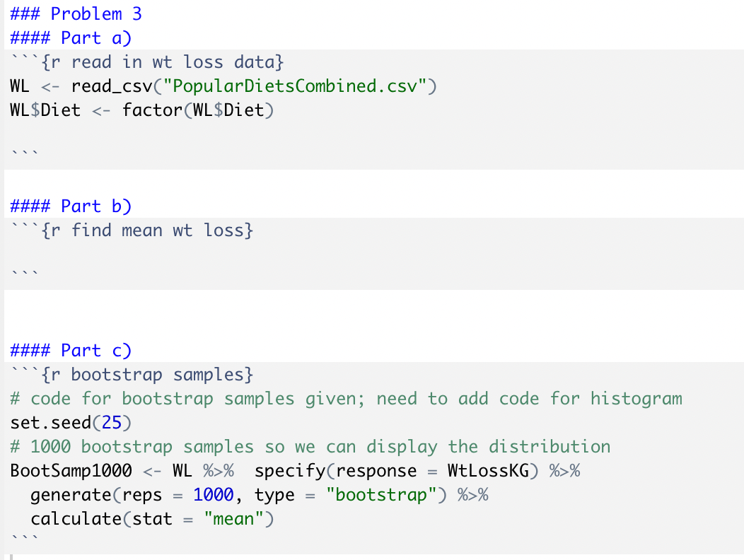Place cursor on the factor(WL$Diet) line

141,110
